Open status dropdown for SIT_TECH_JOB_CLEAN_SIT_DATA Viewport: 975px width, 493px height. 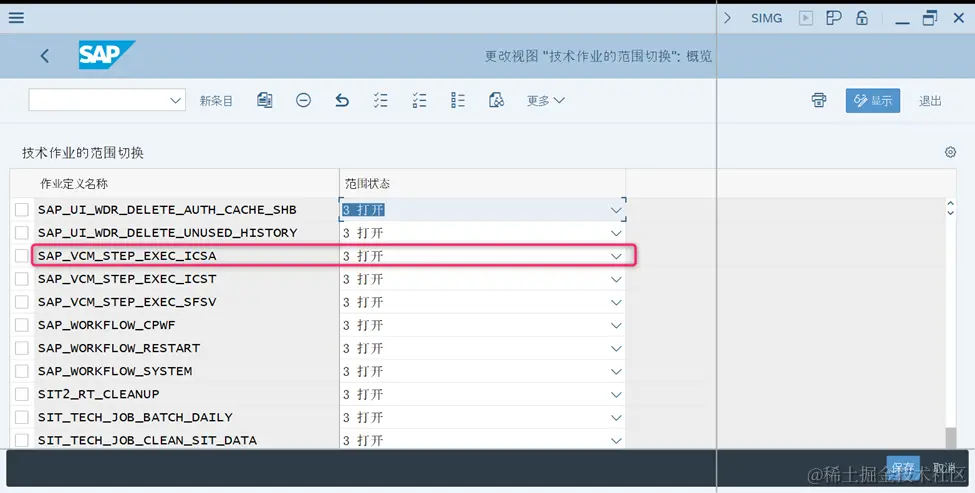pyautogui.click(x=616, y=440)
